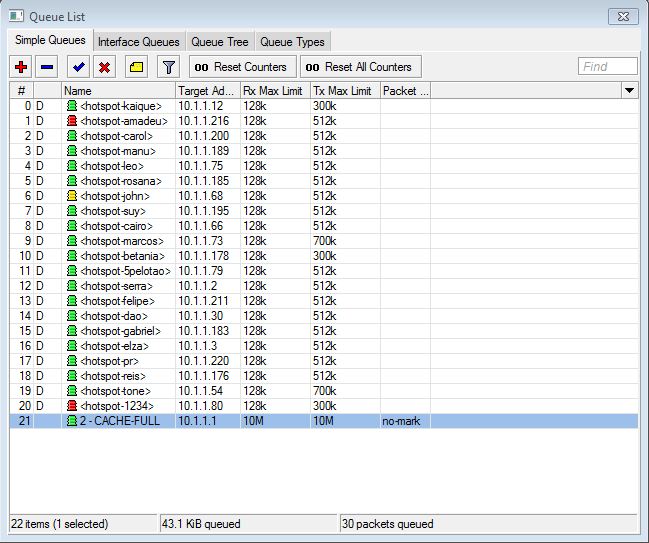Select the Simple Queues tab
The height and width of the screenshot is (543, 649).
tap(50, 40)
